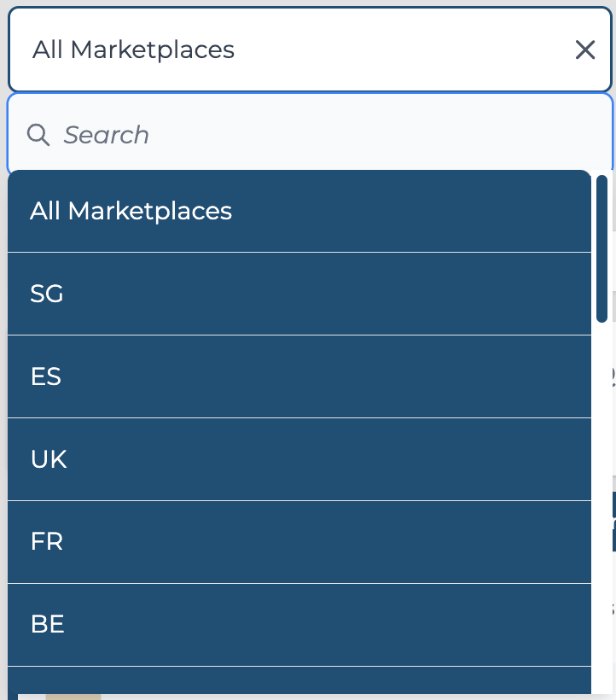
Task: Select the ES marketplace entry
Action: click(299, 376)
